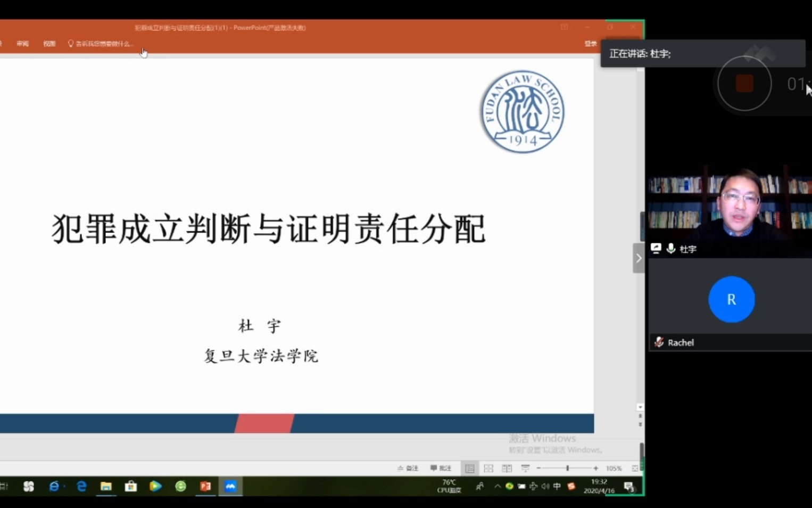
Task: Click the zoom in plus button
Action: point(595,468)
